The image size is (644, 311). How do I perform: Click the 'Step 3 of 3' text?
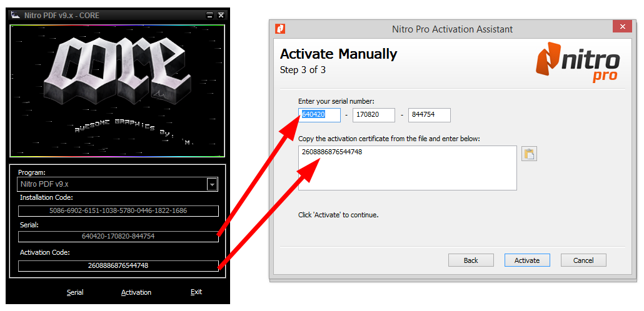[x=303, y=70]
